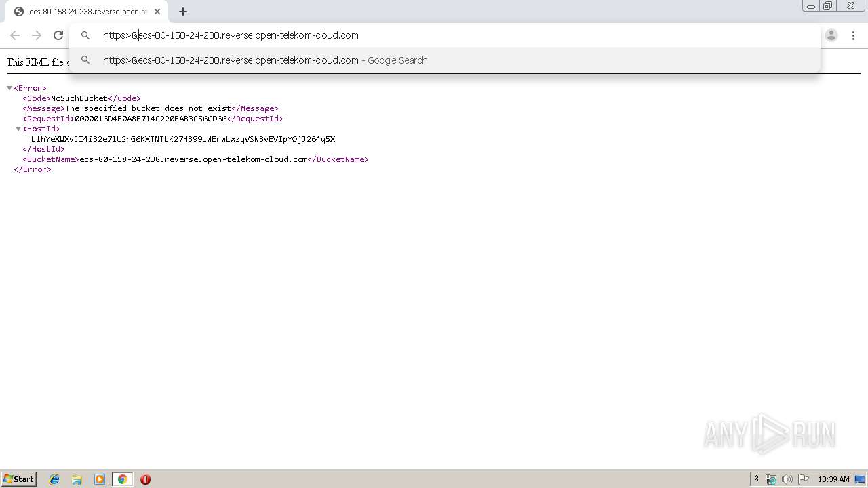The image size is (868, 488).
Task: Open Windows Media Player from taskbar
Action: 100,479
